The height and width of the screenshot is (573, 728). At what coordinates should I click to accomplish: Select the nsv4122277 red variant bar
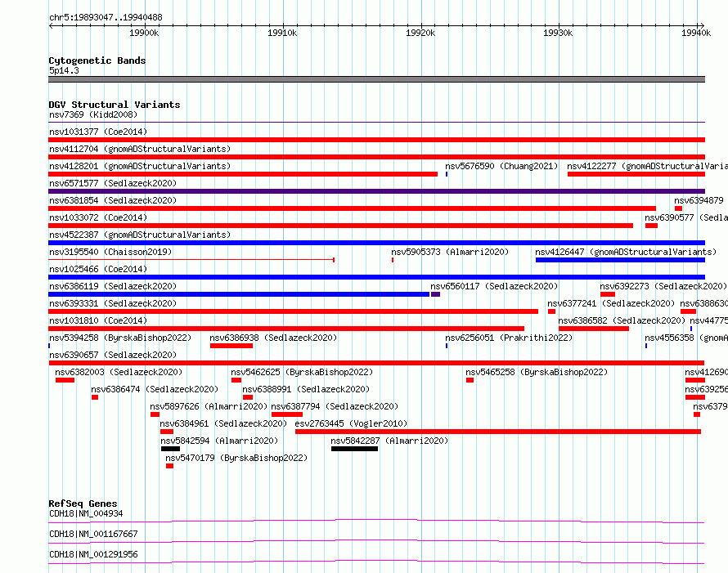click(636, 174)
